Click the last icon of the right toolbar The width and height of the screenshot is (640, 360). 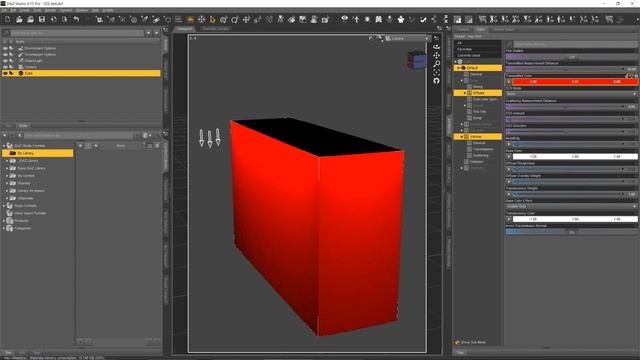(621, 19)
